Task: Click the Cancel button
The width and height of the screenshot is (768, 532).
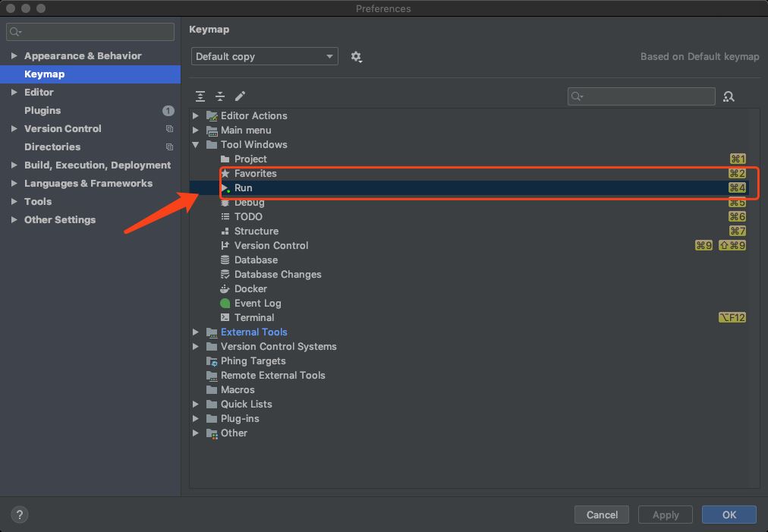Action: click(x=602, y=515)
